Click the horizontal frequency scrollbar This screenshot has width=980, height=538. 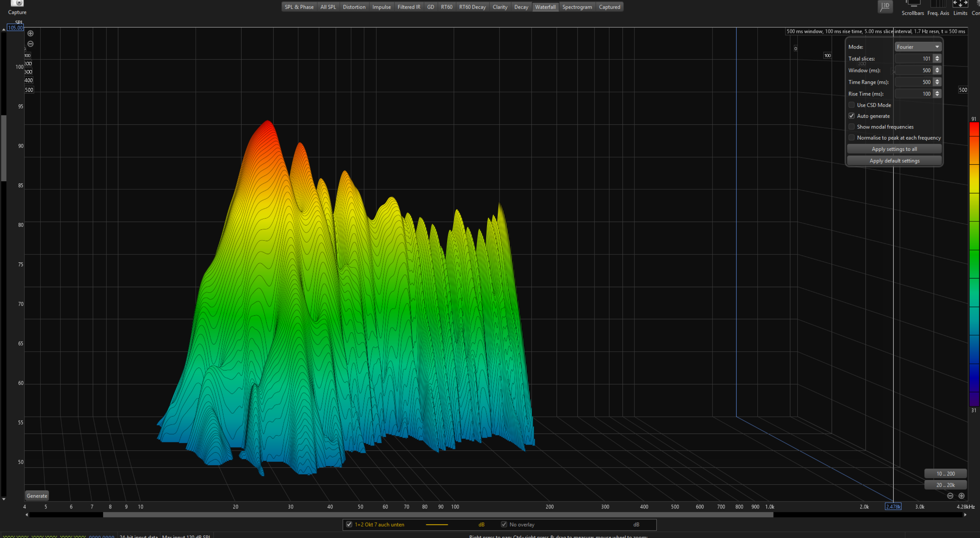pos(438,515)
